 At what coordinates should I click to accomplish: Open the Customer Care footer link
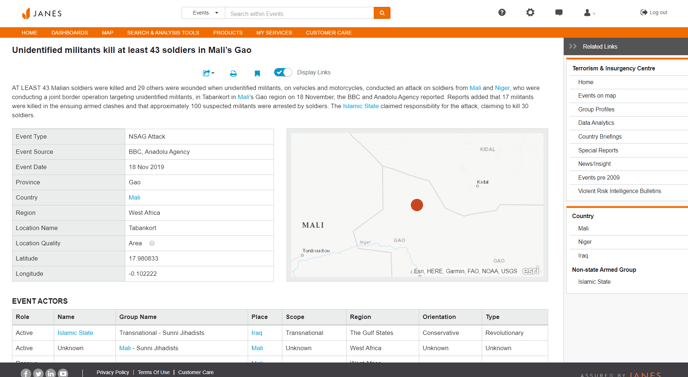(x=196, y=372)
